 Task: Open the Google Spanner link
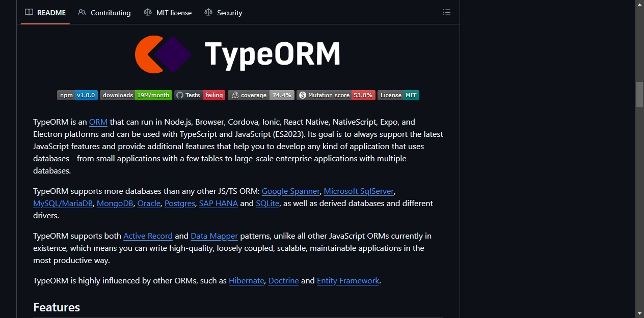pos(291,191)
